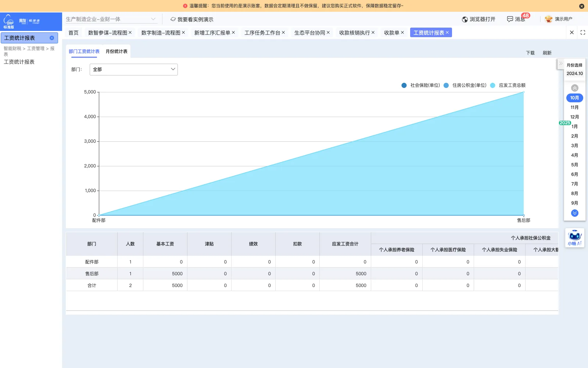Close all tabs with the X icon

click(572, 32)
